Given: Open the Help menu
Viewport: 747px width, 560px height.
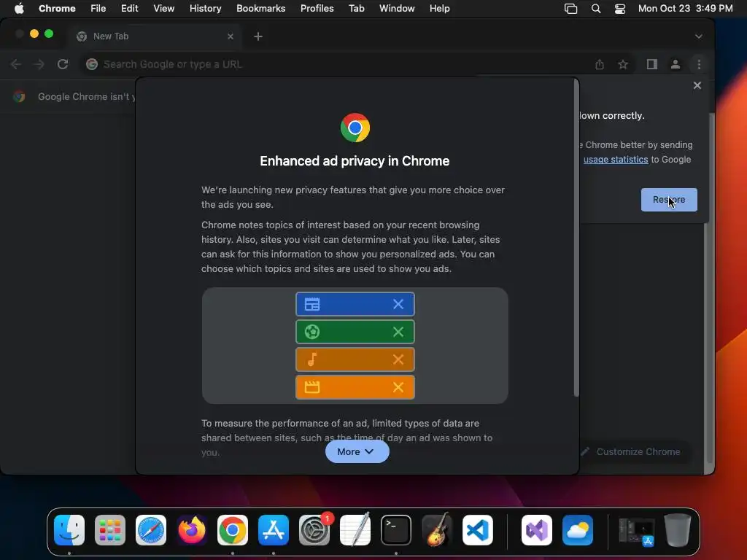Looking at the screenshot, I should click(x=439, y=8).
